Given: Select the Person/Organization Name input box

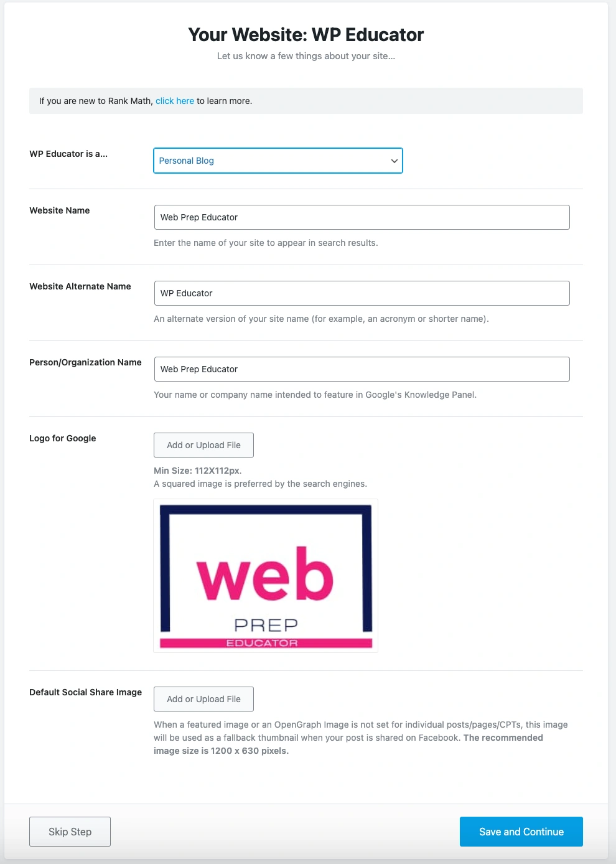Looking at the screenshot, I should tap(362, 369).
